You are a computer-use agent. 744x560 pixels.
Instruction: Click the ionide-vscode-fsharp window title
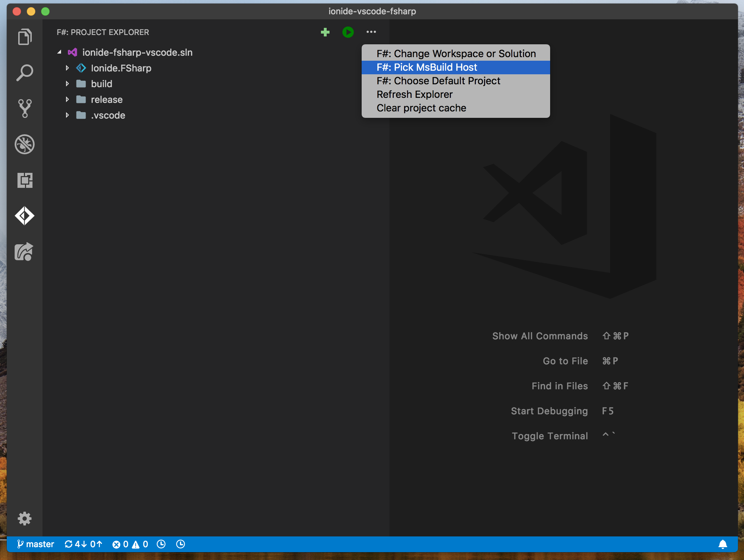click(x=372, y=11)
